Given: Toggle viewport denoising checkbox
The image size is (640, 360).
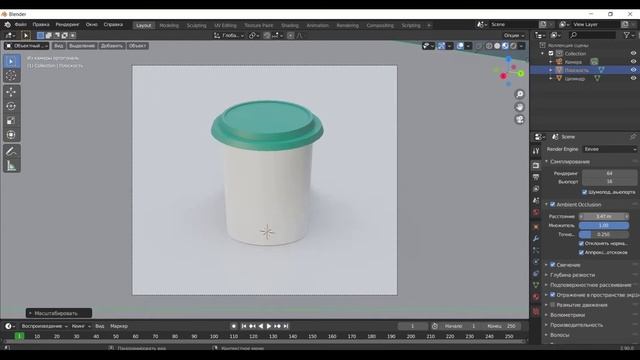Looking at the screenshot, I should coord(584,192).
